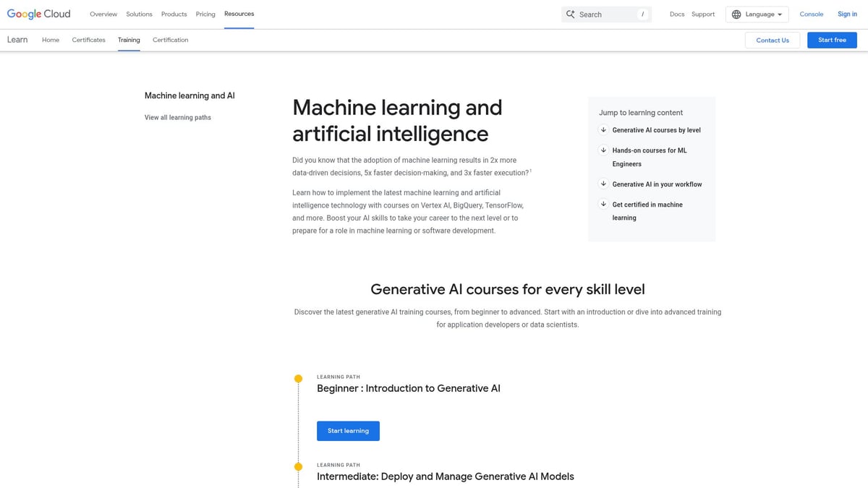This screenshot has height=488, width=868.
Task: Switch to the Home tab
Action: point(51,40)
